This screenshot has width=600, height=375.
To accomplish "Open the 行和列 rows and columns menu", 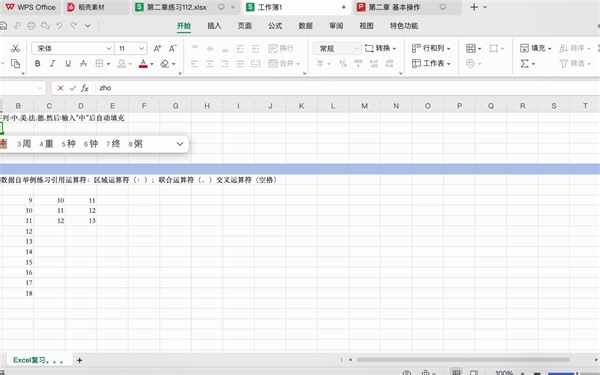I will 431,48.
